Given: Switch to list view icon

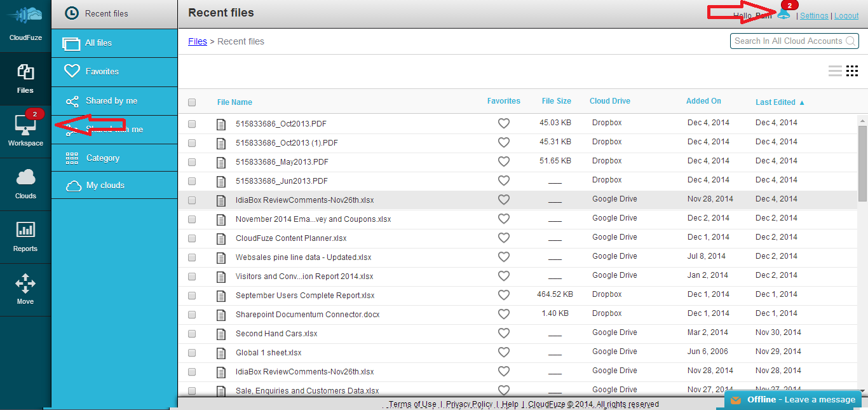Looking at the screenshot, I should (835, 71).
